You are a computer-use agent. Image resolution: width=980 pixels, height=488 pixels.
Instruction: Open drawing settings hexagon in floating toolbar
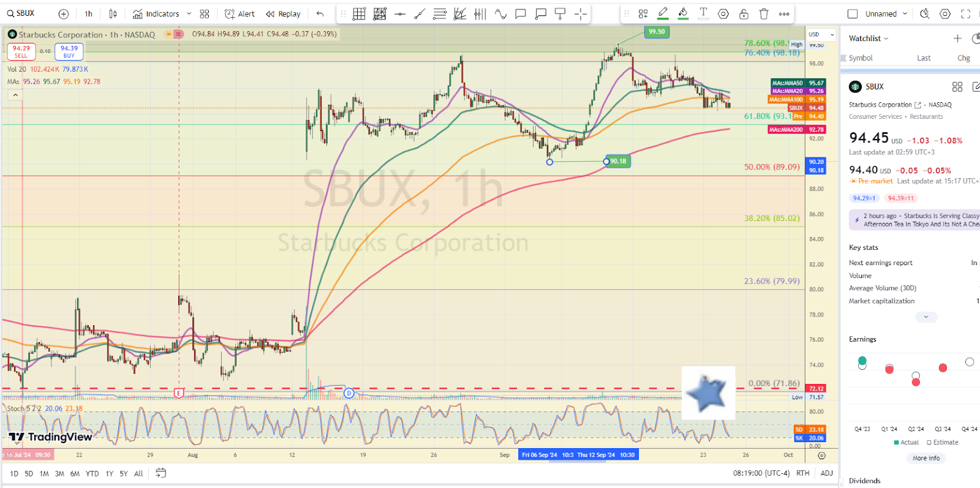click(x=723, y=14)
